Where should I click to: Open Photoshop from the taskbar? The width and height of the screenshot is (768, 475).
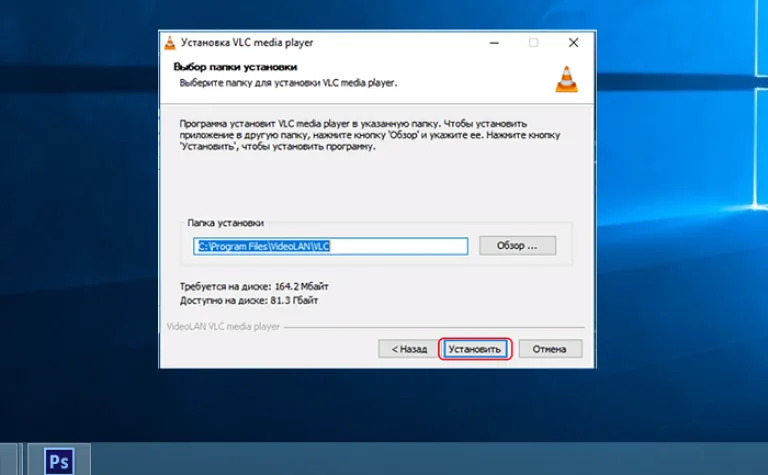(x=59, y=461)
